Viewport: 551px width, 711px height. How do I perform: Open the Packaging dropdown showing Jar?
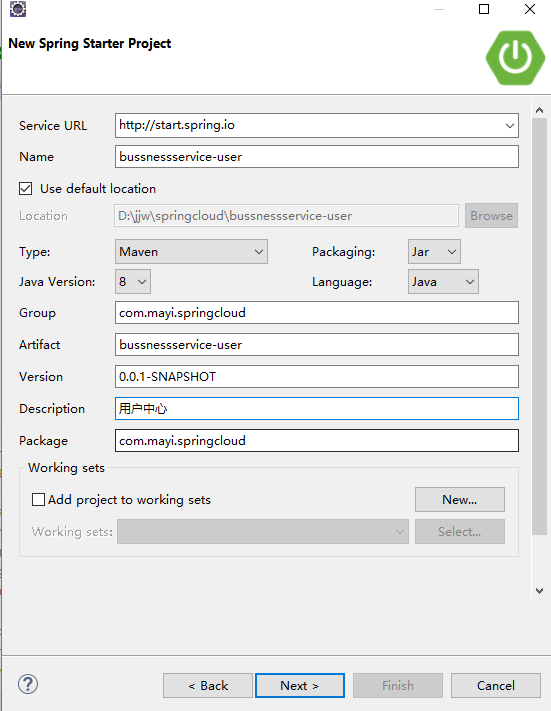[434, 252]
